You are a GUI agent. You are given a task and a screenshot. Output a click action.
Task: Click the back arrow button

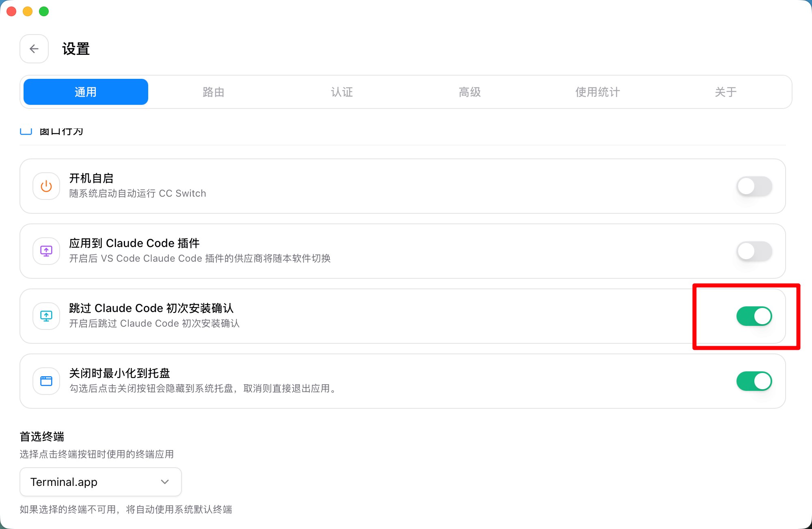coord(34,49)
